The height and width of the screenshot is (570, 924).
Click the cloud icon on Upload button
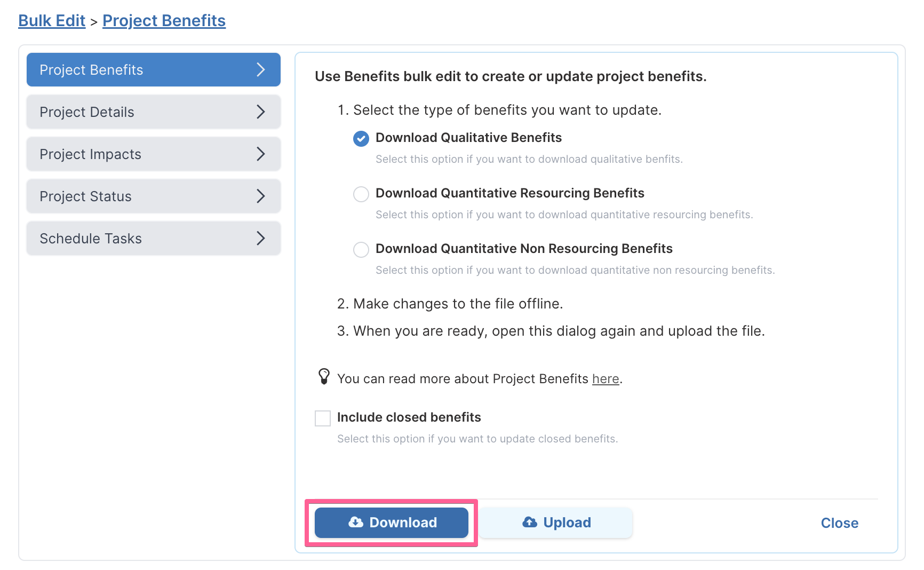530,522
